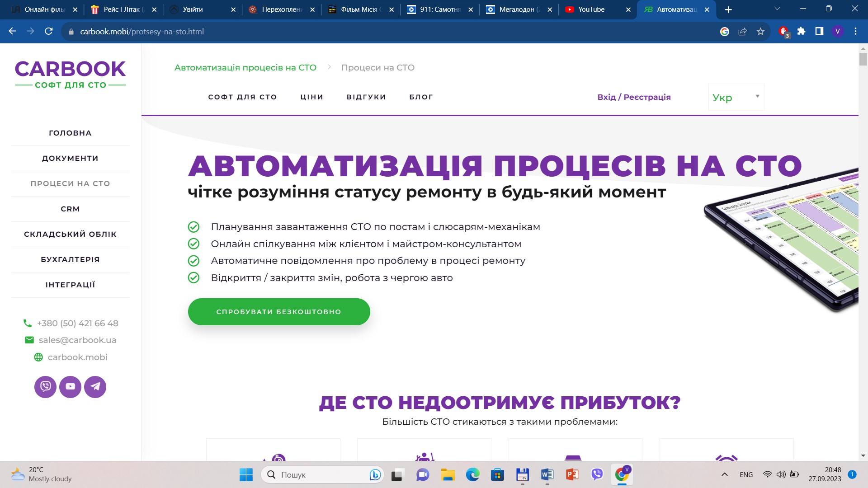
Task: Share this page via the share icon
Action: [742, 32]
